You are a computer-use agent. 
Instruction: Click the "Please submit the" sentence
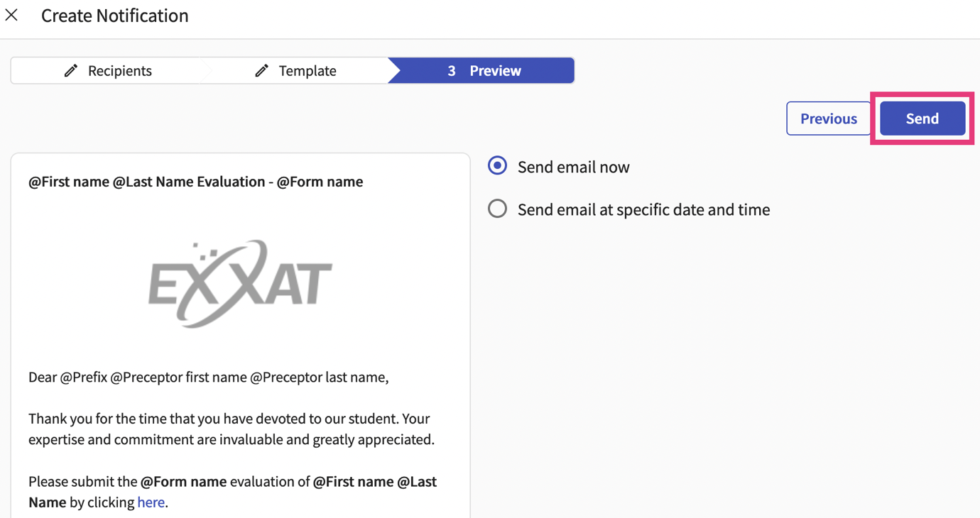tap(232, 491)
